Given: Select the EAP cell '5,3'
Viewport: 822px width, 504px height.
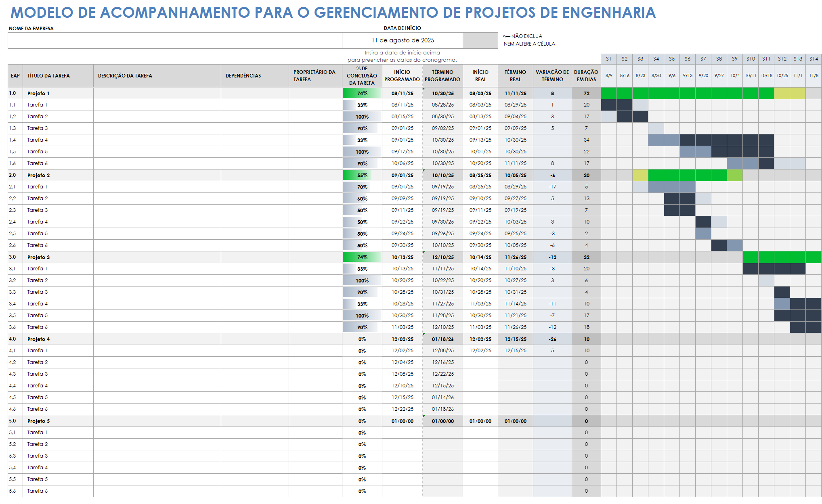Looking at the screenshot, I should [15, 456].
